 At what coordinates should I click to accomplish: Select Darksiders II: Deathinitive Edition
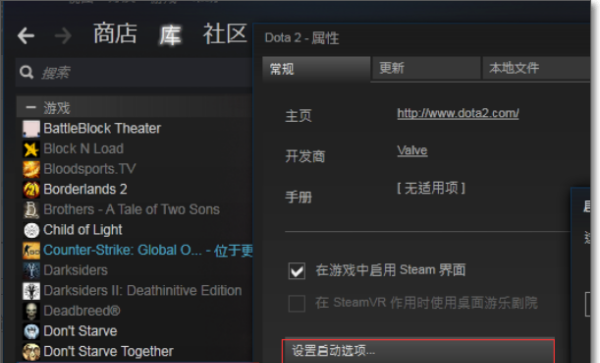click(143, 290)
